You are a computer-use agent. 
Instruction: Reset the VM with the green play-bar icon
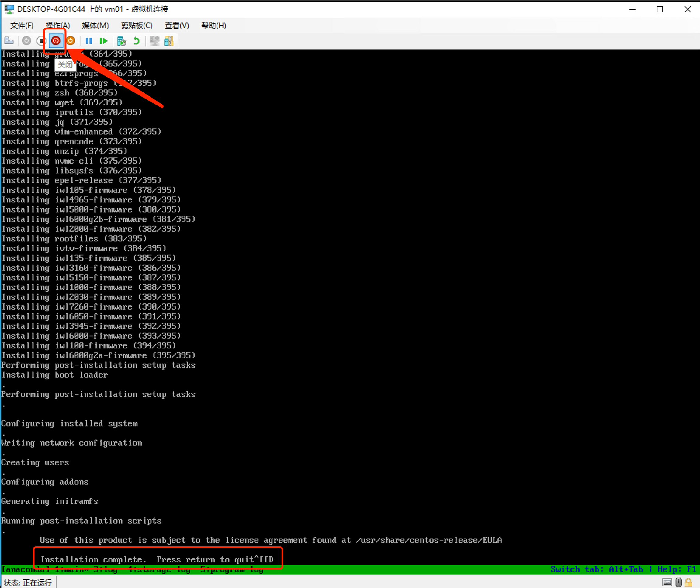(x=104, y=41)
